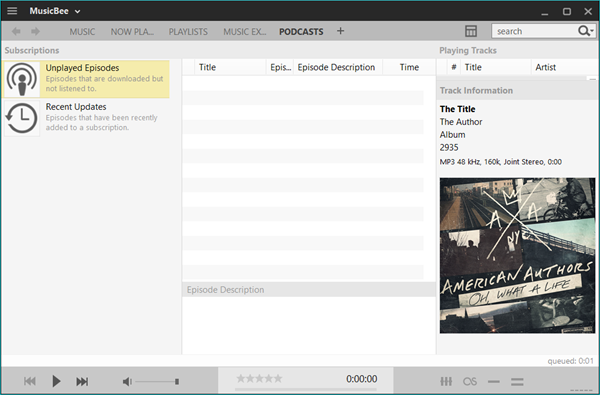Sort by Episode Description column header

tap(338, 67)
